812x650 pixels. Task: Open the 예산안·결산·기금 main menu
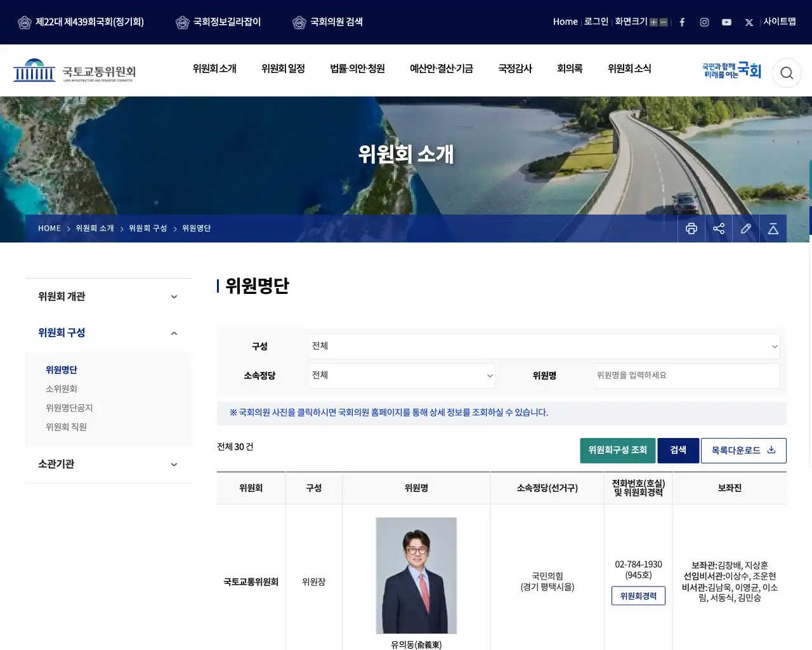(442, 69)
